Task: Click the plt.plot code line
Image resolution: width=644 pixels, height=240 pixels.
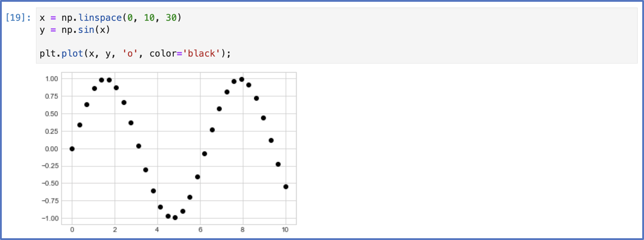Action: [135, 54]
